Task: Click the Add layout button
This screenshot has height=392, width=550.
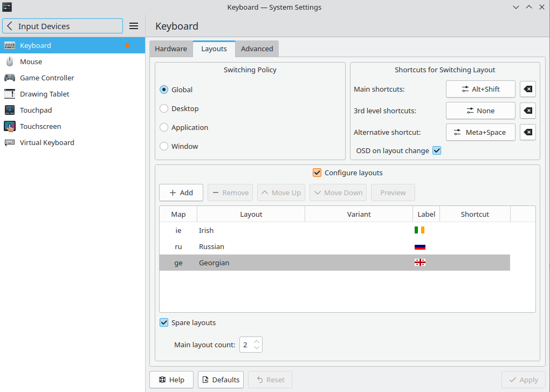Action: point(181,192)
